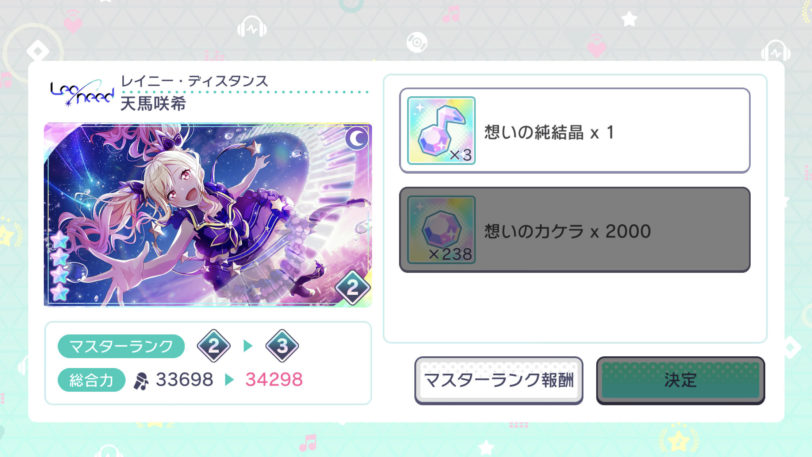Click the マスターランク label

click(121, 346)
